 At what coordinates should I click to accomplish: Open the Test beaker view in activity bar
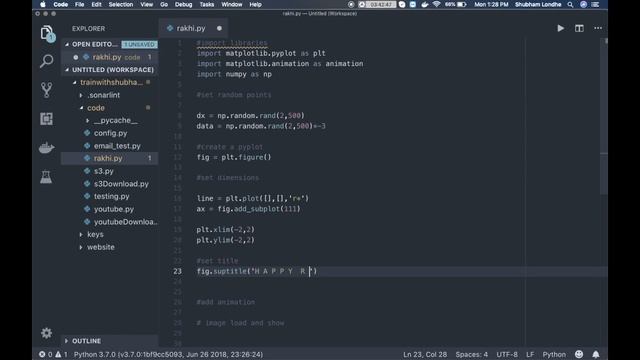tap(46, 177)
